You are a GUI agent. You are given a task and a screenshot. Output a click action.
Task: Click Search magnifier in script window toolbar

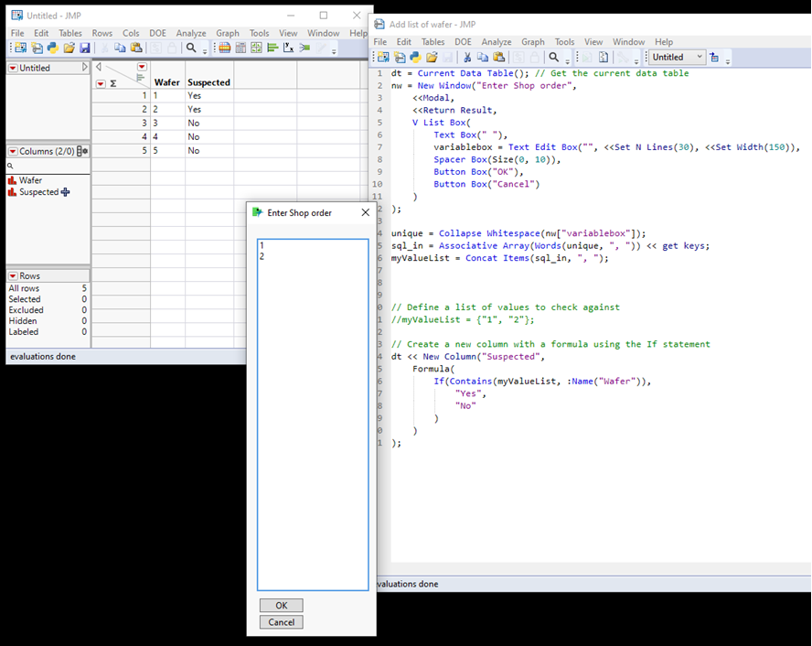553,57
